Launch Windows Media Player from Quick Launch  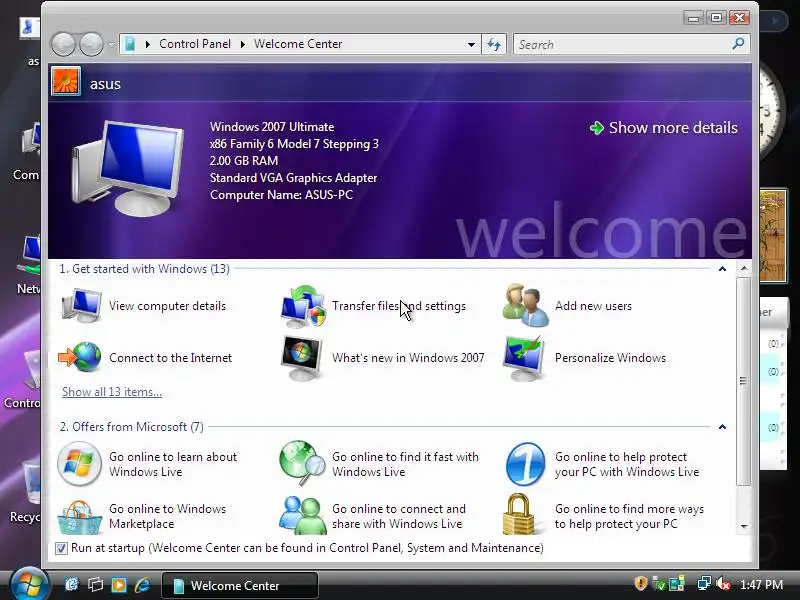pos(119,585)
